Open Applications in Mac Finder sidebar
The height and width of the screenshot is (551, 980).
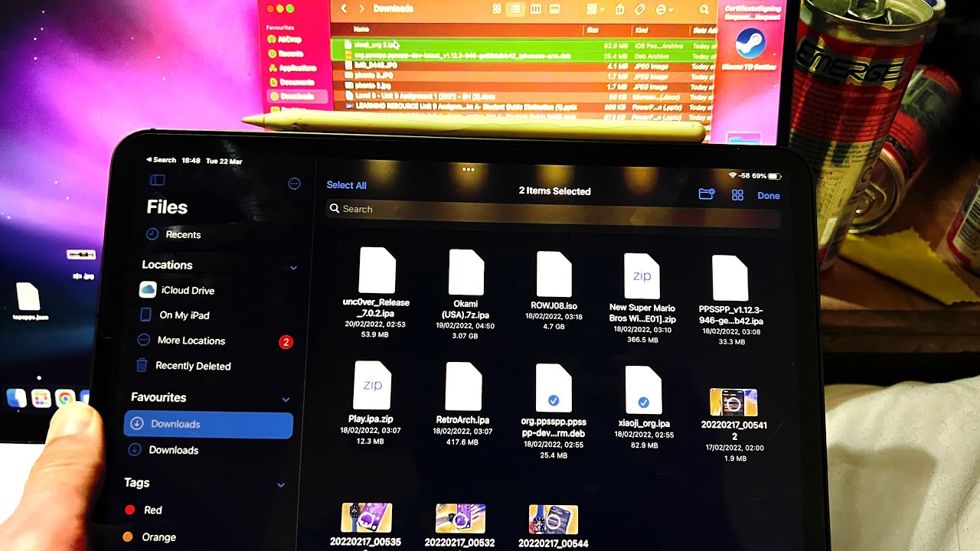click(x=292, y=67)
